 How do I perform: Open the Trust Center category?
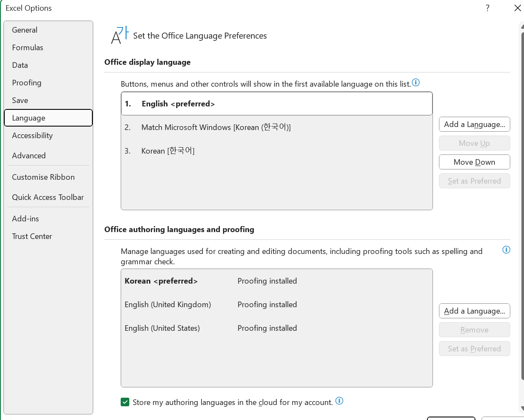point(48,236)
